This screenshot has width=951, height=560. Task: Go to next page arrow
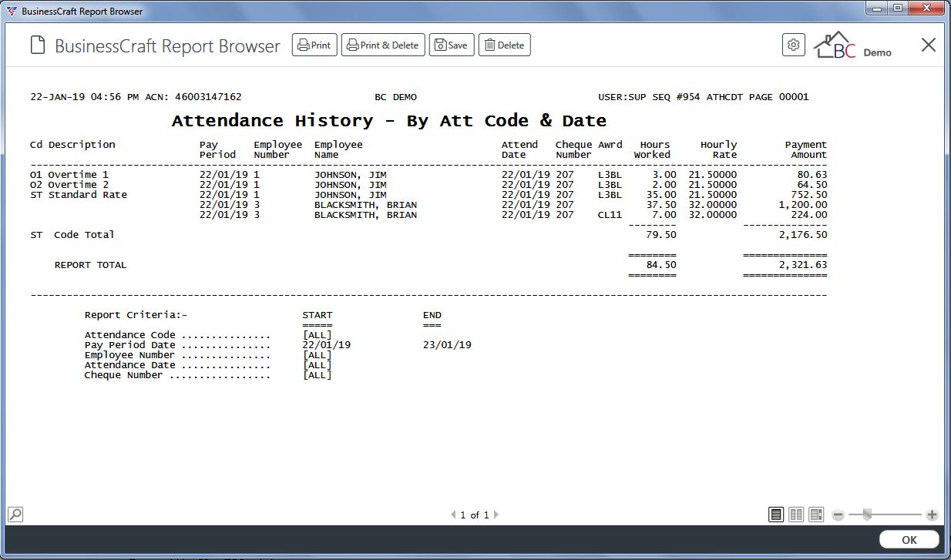[x=496, y=515]
